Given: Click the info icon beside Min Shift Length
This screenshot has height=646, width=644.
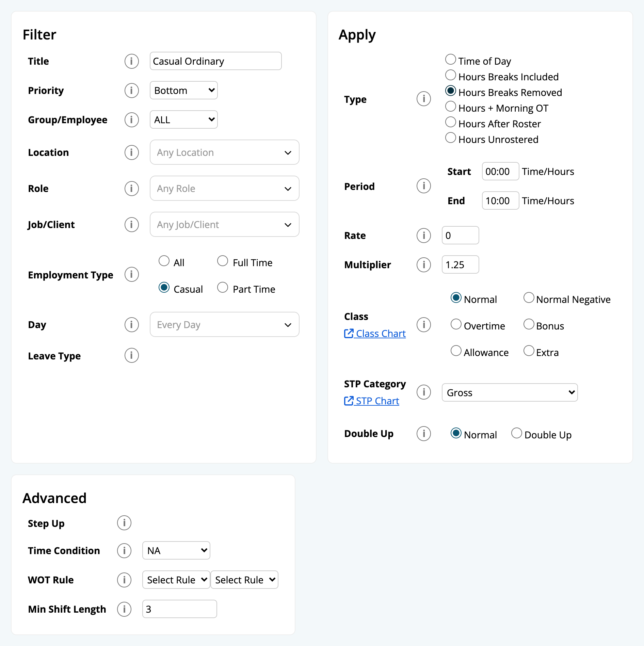Looking at the screenshot, I should pyautogui.click(x=124, y=609).
